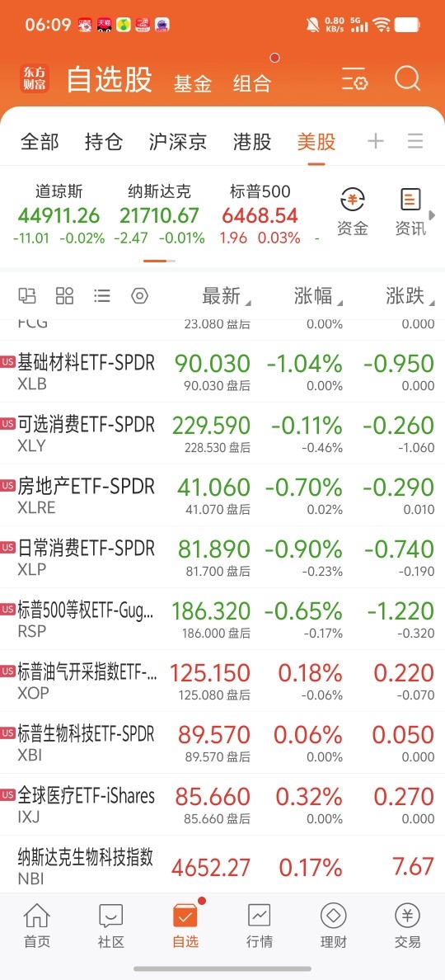Switch to list view icon
Screen dimensions: 445x980
(x=102, y=295)
